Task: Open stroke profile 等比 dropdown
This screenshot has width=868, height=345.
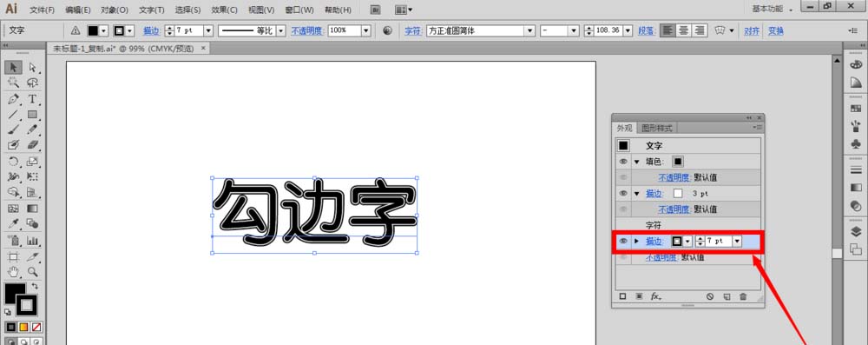Action: click(x=281, y=31)
